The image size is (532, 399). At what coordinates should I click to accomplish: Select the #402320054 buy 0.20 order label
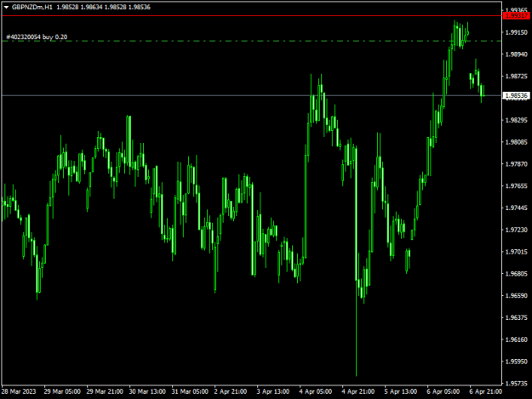pos(37,37)
